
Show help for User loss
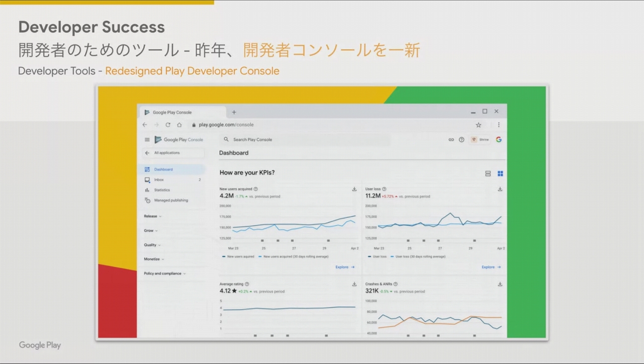coord(384,189)
